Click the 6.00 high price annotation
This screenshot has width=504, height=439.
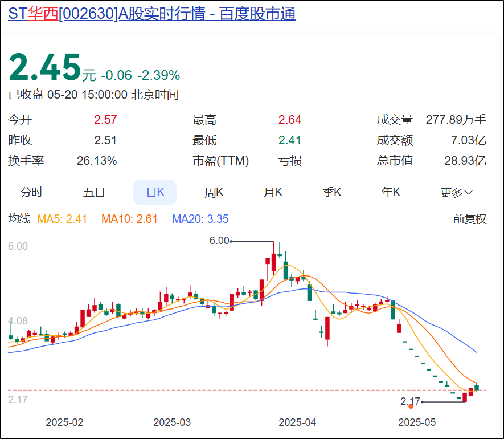click(x=219, y=241)
